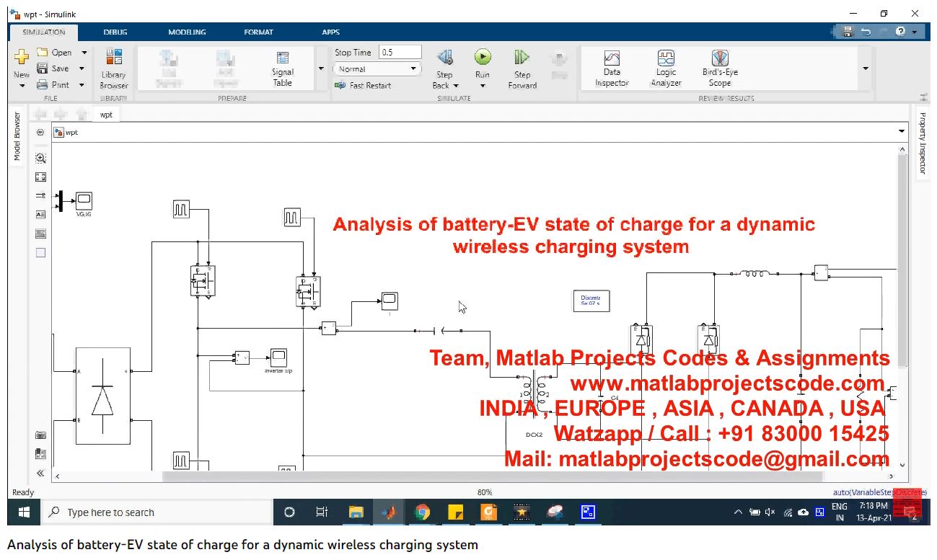Image resolution: width=937 pixels, height=560 pixels.
Task: Open the Signal Table
Action: (x=283, y=69)
